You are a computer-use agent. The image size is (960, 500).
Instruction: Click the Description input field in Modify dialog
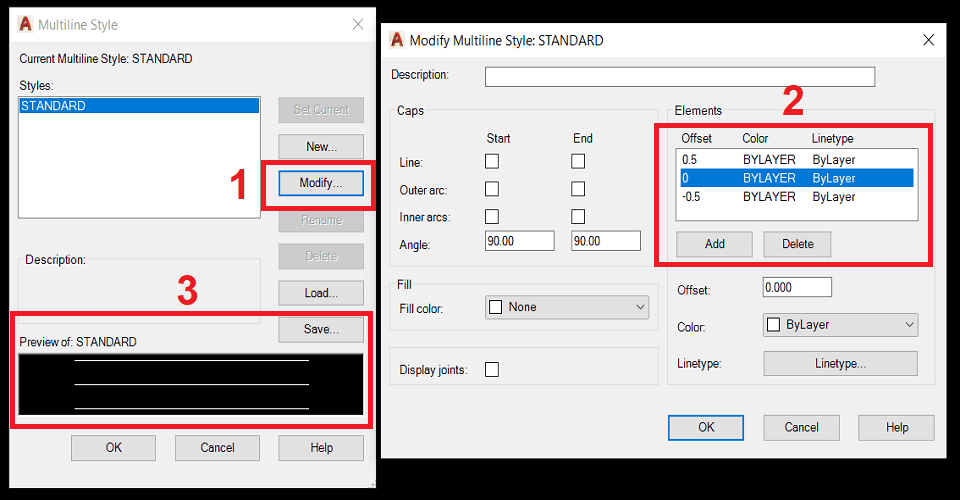[x=680, y=77]
